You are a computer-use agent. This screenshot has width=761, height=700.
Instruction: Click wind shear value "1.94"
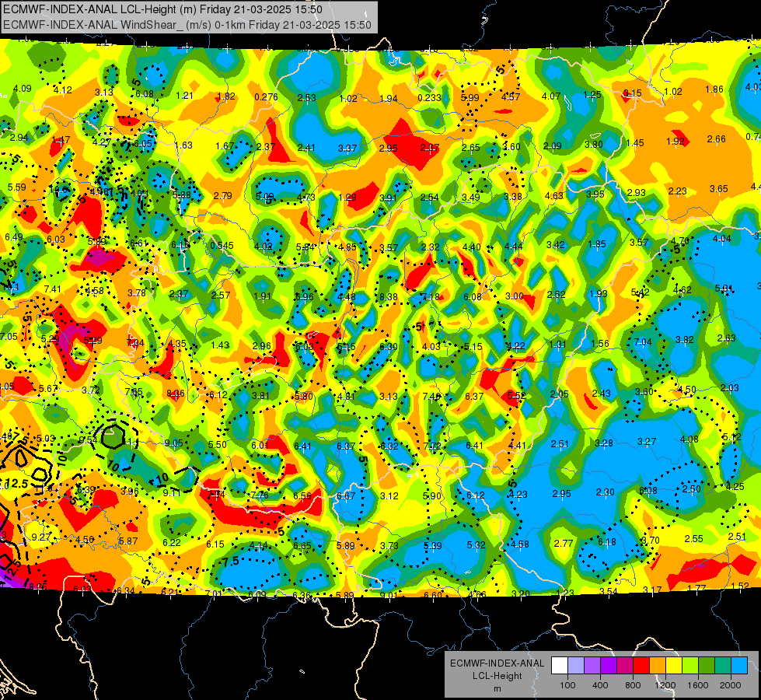389,99
